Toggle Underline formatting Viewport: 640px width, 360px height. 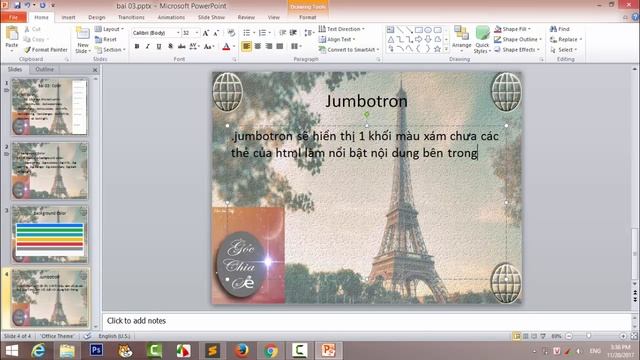[x=159, y=46]
